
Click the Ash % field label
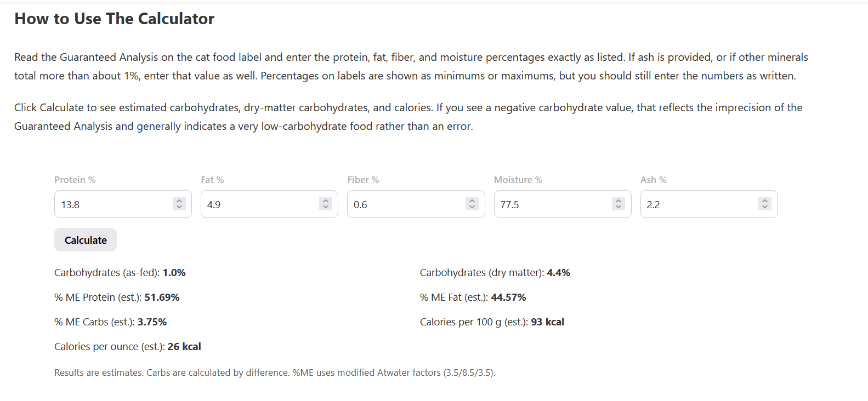[654, 180]
